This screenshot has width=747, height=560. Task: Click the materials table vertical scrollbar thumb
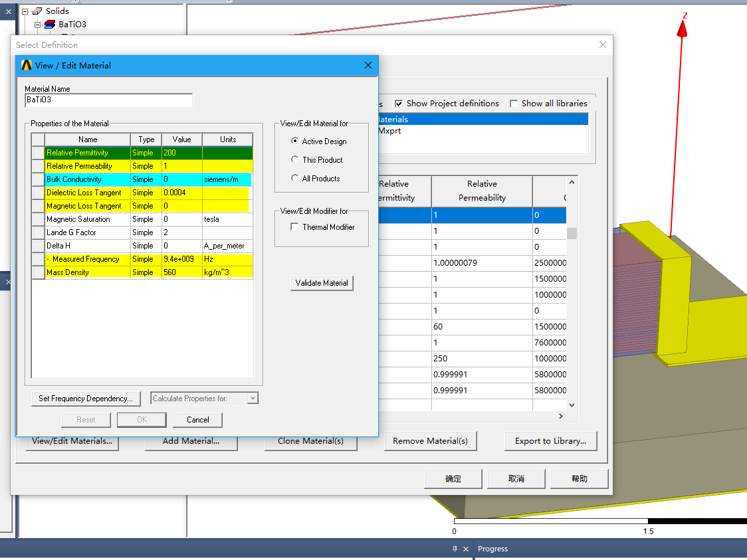[572, 233]
